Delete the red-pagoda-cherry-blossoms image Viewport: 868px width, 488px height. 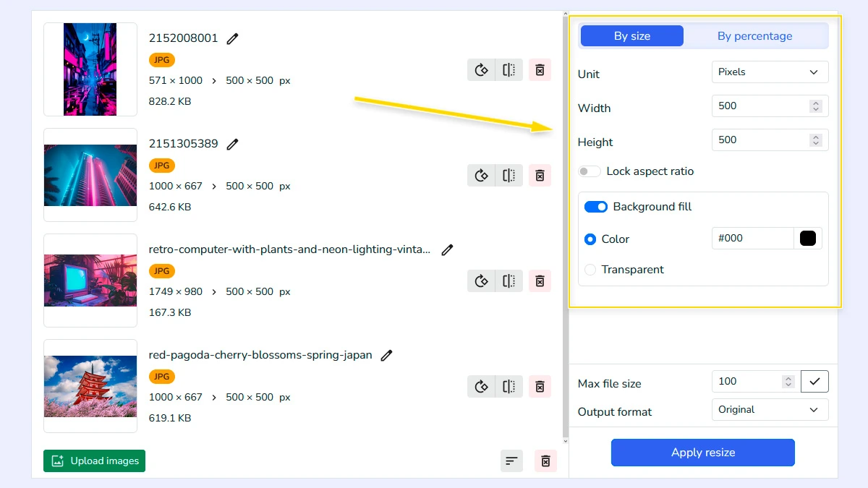click(x=540, y=386)
